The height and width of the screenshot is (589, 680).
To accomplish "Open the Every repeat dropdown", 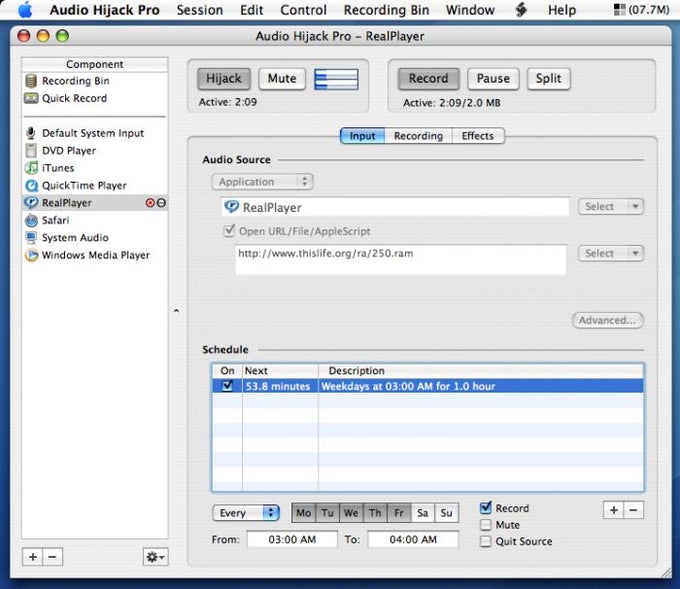I will pos(246,513).
